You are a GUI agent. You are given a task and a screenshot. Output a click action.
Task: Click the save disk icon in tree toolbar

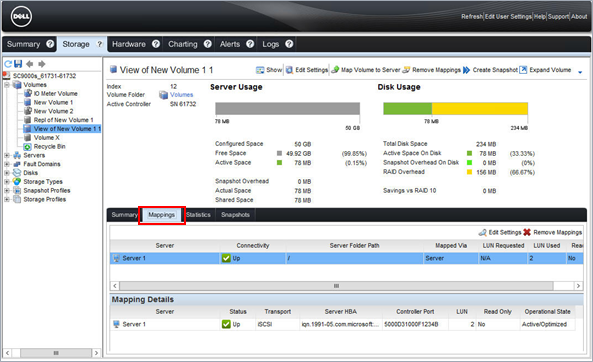(18, 64)
